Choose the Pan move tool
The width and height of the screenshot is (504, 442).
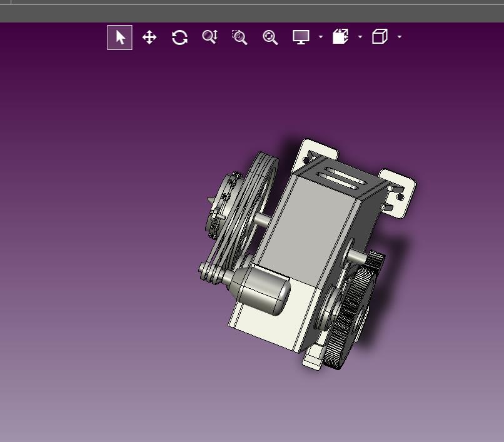[149, 38]
